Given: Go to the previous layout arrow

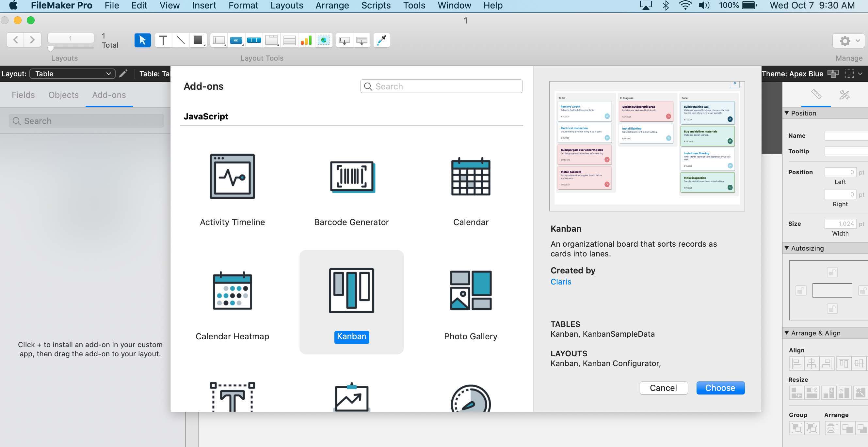Looking at the screenshot, I should [x=15, y=40].
